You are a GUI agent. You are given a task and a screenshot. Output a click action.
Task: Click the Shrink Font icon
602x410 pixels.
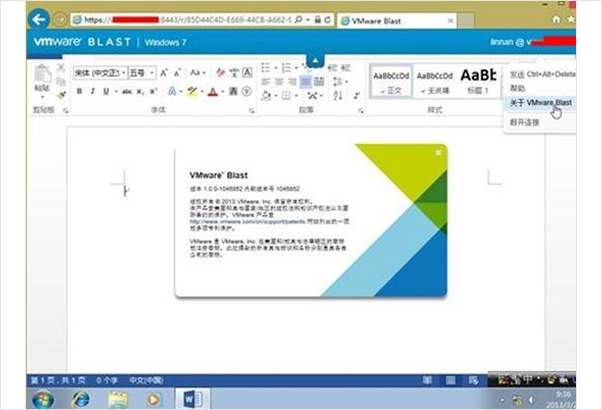[x=177, y=73]
